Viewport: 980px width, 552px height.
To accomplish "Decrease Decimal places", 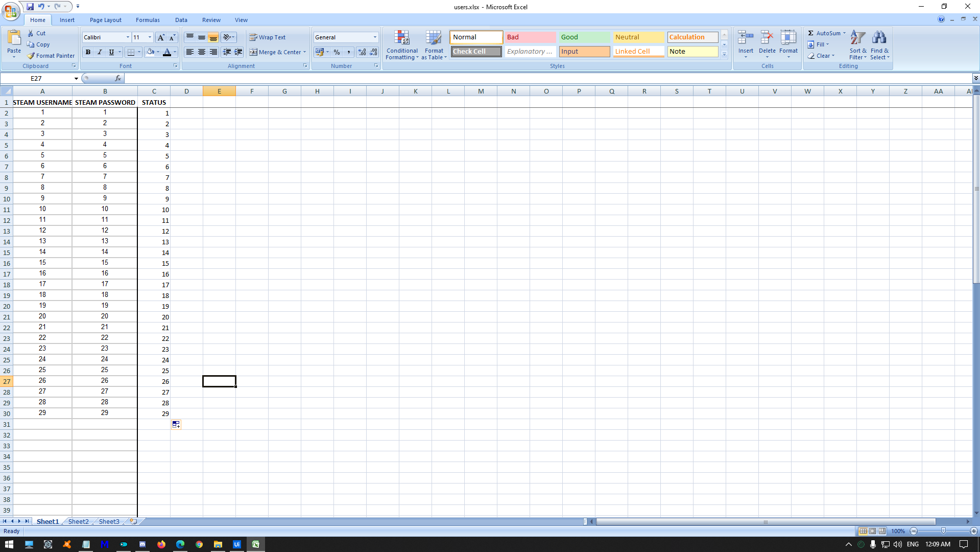I will click(374, 52).
